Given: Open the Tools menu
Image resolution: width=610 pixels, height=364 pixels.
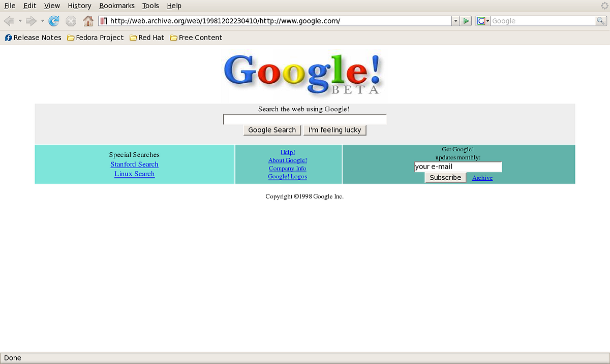Looking at the screenshot, I should pos(150,6).
